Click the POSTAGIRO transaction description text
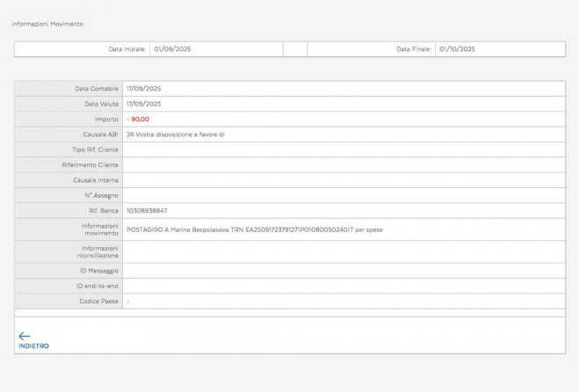Viewport: 580px width, 392px height. tap(255, 229)
